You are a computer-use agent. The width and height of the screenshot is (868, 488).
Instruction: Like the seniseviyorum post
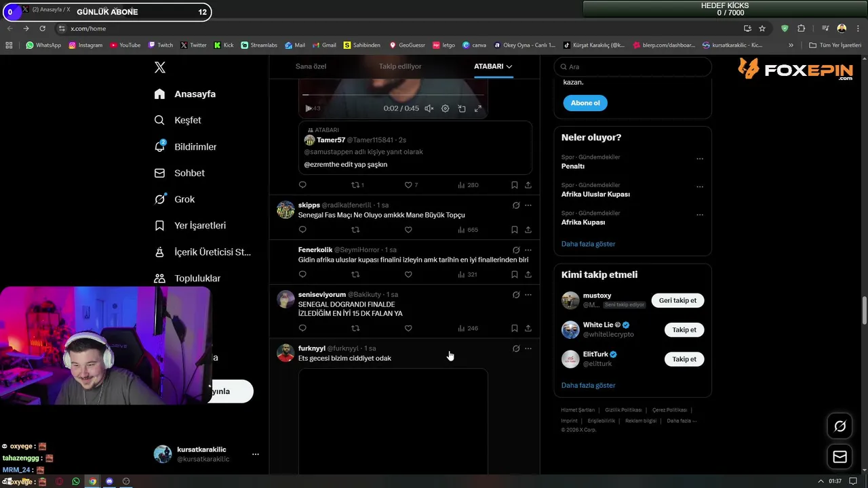[x=408, y=328]
